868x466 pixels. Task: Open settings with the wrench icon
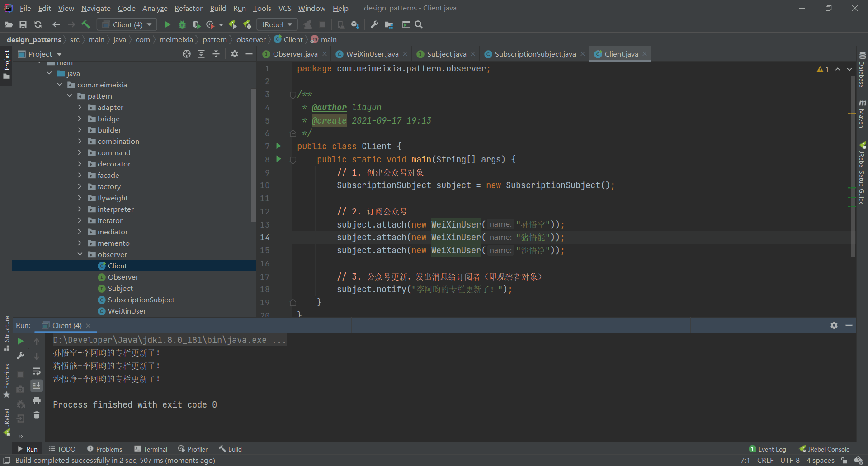click(x=374, y=24)
